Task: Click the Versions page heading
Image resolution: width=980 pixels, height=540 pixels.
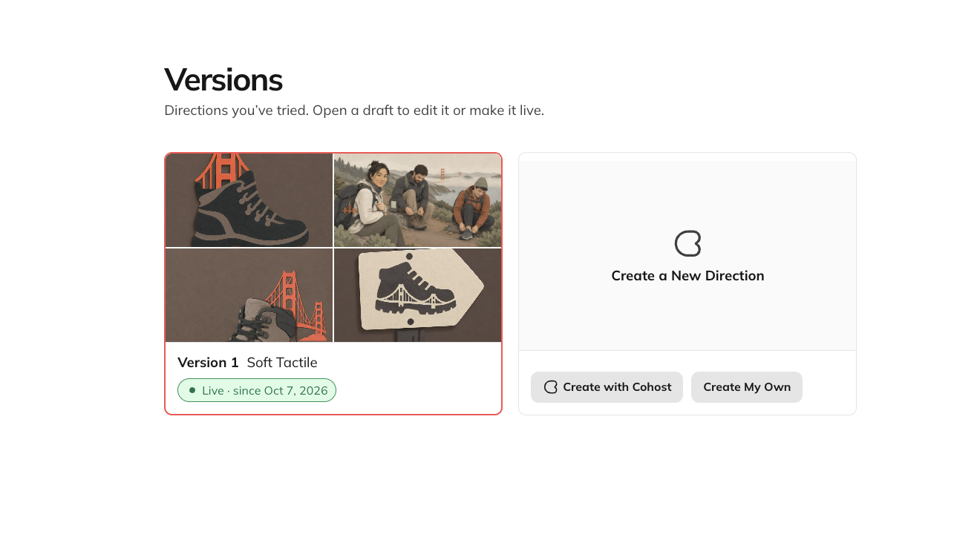Action: click(223, 79)
